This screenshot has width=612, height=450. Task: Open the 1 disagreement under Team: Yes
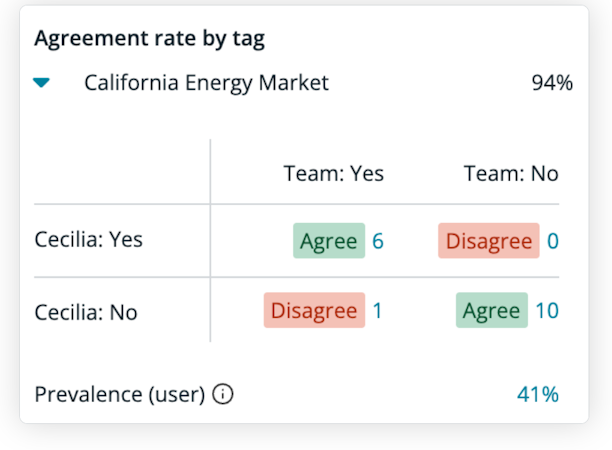point(377,311)
